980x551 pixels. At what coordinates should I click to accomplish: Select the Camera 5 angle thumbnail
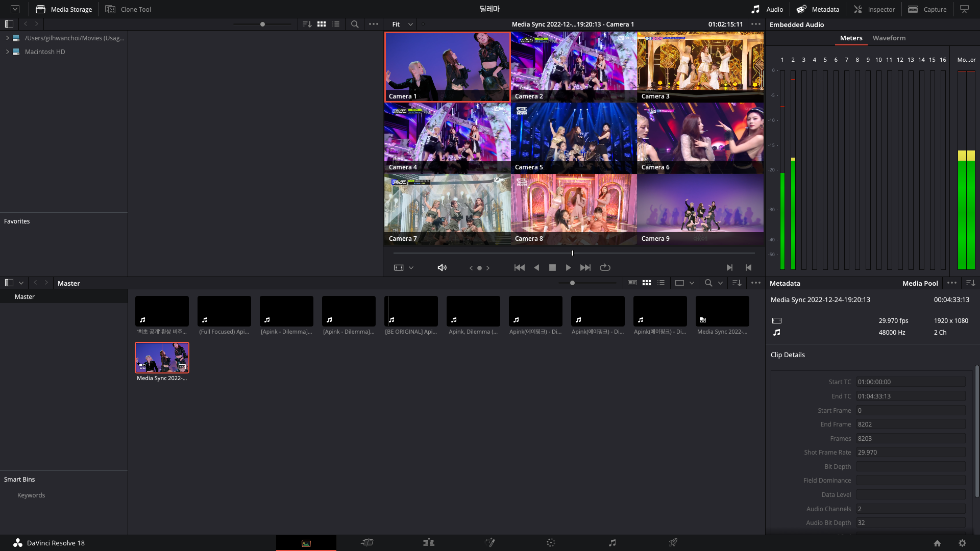[573, 138]
